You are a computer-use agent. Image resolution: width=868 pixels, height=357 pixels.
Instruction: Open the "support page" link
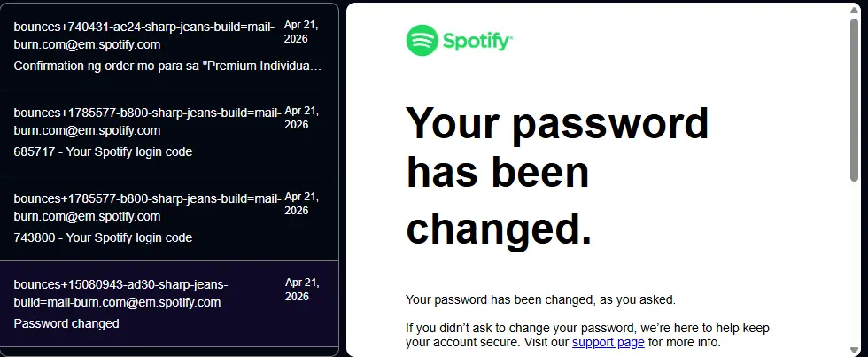(x=608, y=342)
